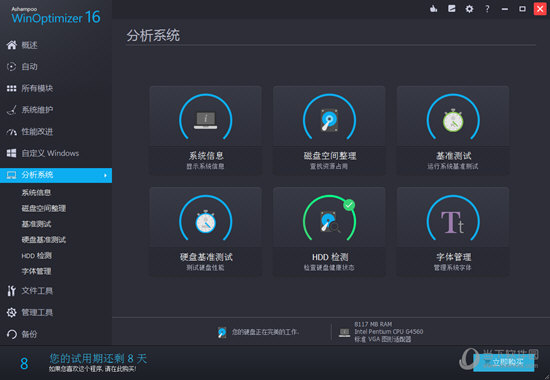Launch 磁盘空间整理 disk tile icon
Image resolution: width=550 pixels, height=380 pixels.
tap(329, 120)
